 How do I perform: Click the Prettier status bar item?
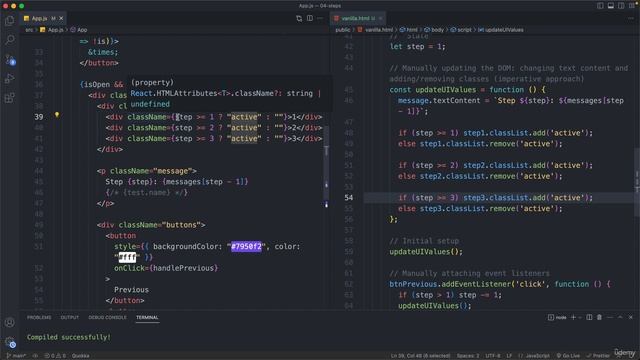[x=598, y=356]
